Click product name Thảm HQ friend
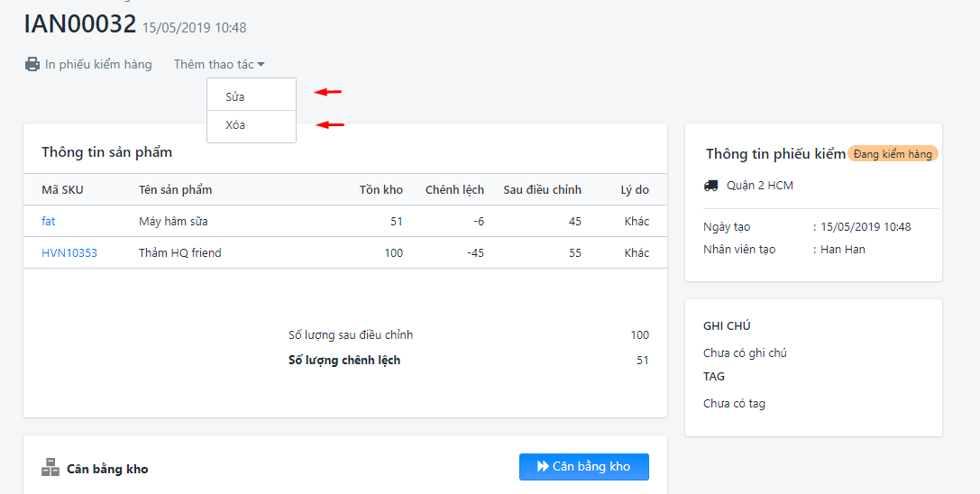The height and width of the screenshot is (494, 980). (x=180, y=253)
